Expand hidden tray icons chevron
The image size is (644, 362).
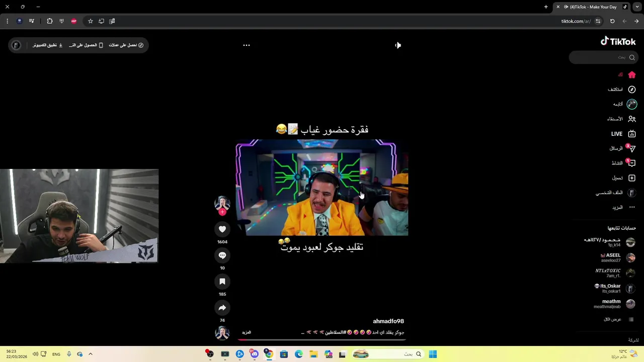click(91, 354)
